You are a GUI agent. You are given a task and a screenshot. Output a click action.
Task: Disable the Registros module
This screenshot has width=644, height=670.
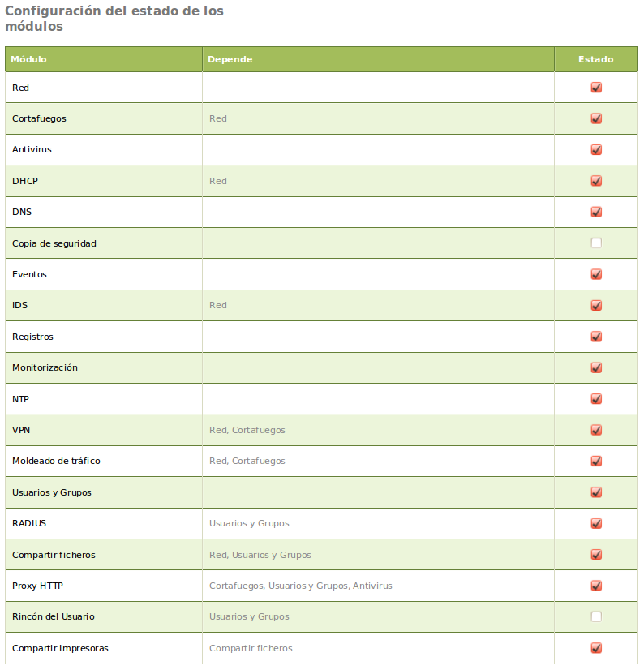coord(596,337)
